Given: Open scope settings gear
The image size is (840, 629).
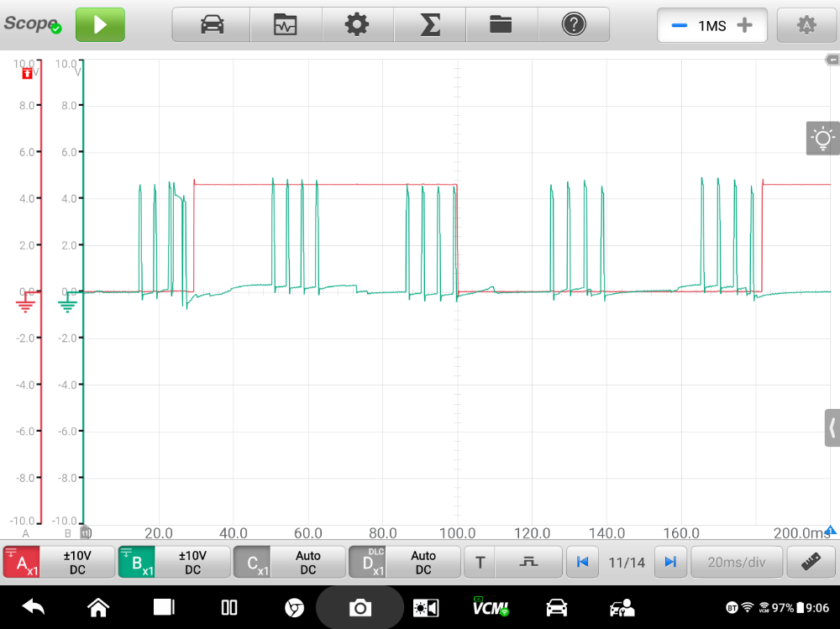Looking at the screenshot, I should tap(357, 25).
